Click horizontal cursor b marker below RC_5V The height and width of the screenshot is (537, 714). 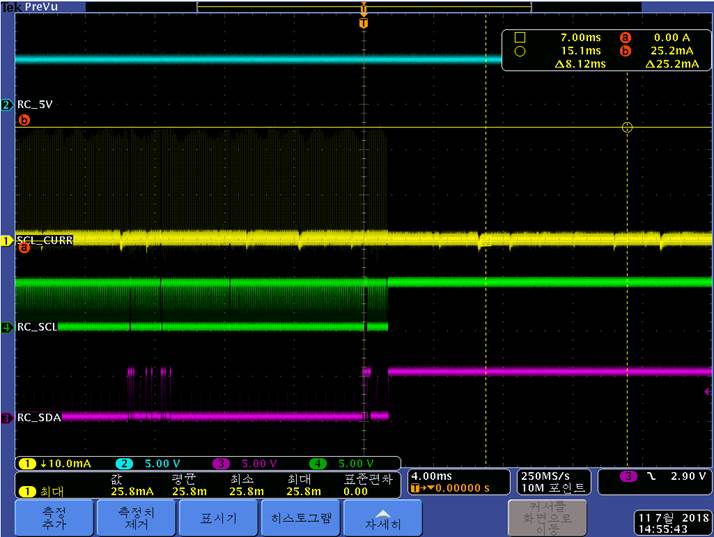(24, 120)
